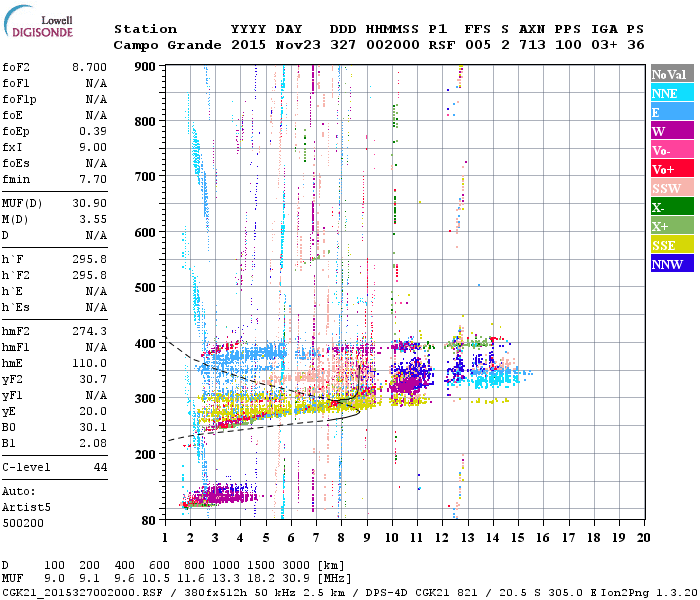The image size is (700, 600).
Task: Click the 002000 time value
Action: (x=393, y=45)
